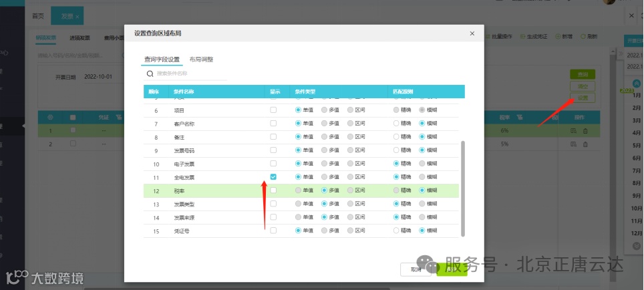This screenshot has height=290, width=644.
Task: Select 精确 radio for 凭证号
Action: tap(396, 231)
